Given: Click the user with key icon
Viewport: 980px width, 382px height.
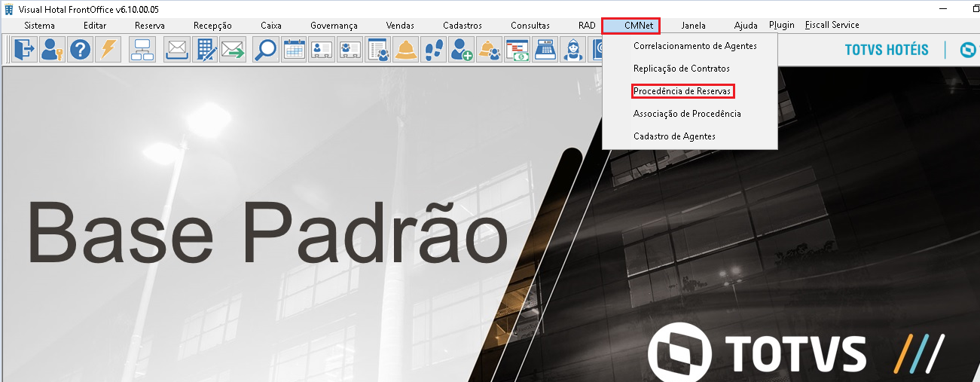Looking at the screenshot, I should [x=52, y=50].
